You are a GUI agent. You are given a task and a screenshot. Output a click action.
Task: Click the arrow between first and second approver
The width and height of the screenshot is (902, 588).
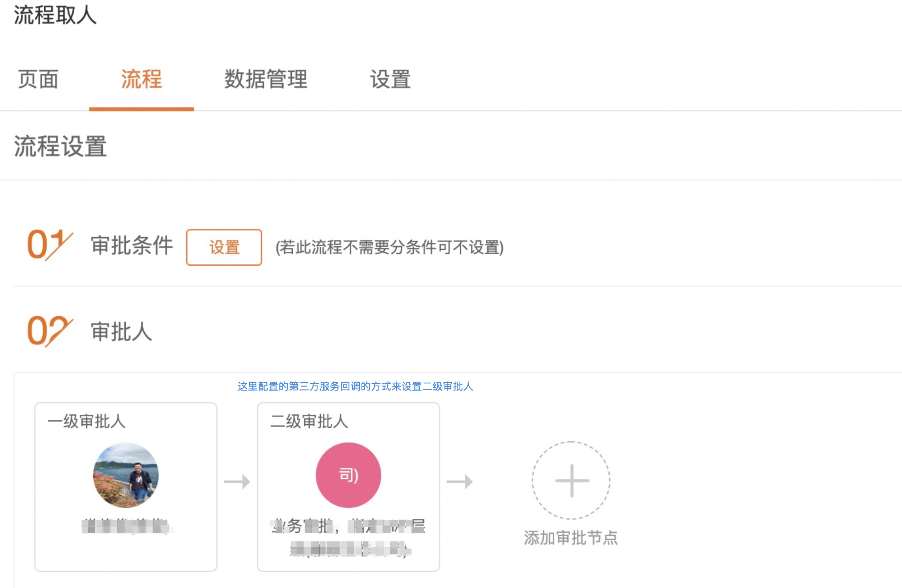click(237, 481)
